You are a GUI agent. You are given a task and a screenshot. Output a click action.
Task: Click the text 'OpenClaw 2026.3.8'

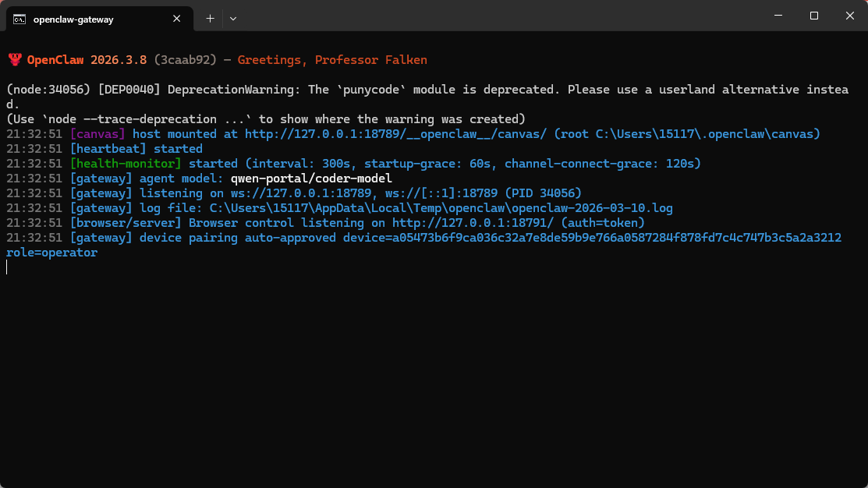pos(87,60)
